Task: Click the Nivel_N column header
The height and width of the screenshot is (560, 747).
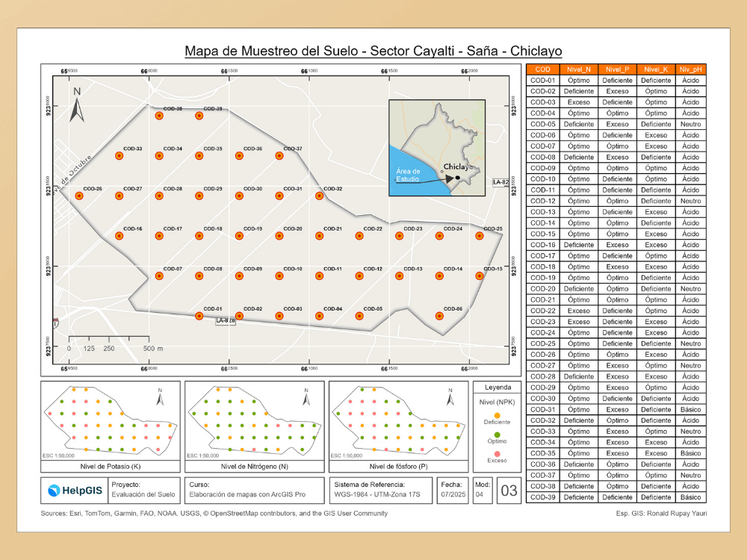Action: pos(579,69)
